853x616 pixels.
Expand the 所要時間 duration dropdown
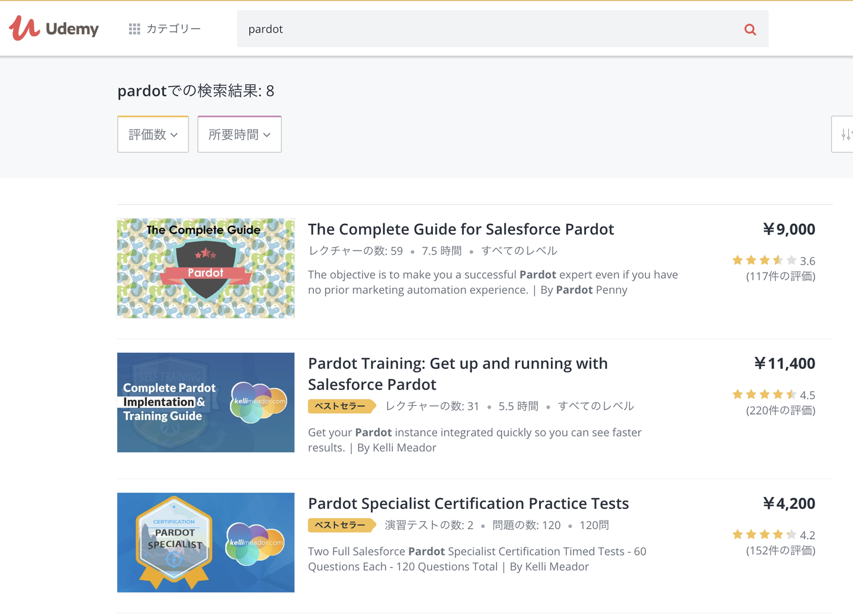pos(239,134)
